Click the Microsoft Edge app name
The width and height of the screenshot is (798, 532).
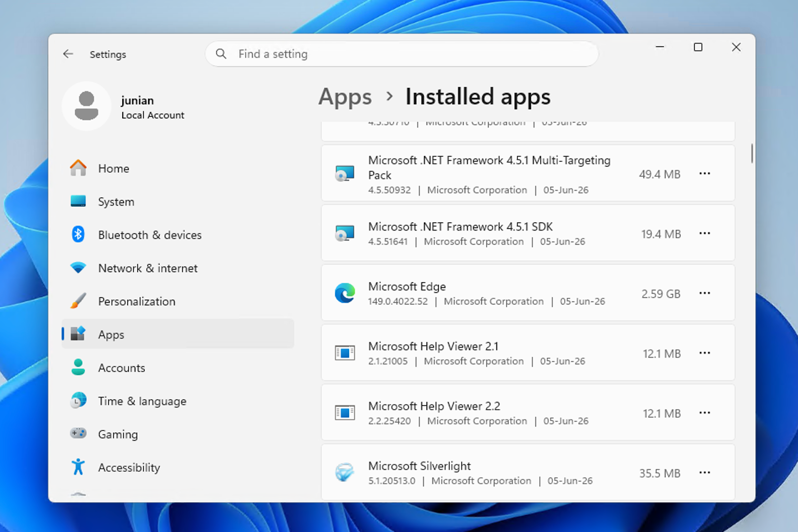[407, 287]
